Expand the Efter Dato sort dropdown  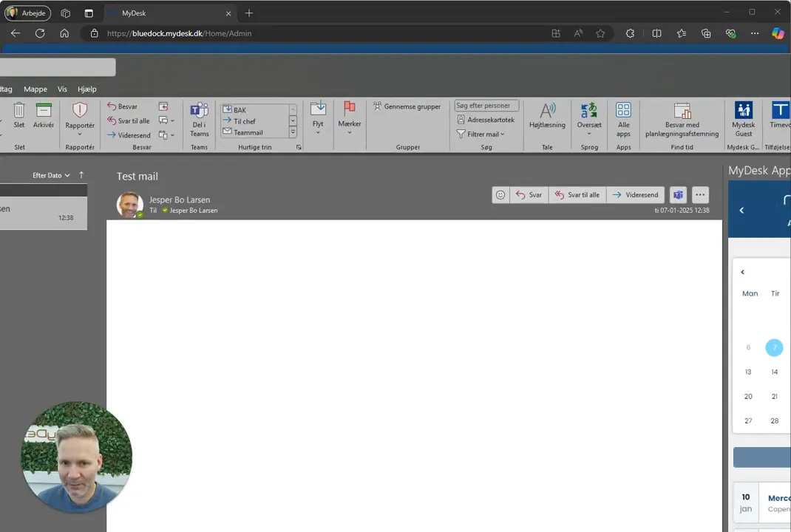pyautogui.click(x=52, y=175)
